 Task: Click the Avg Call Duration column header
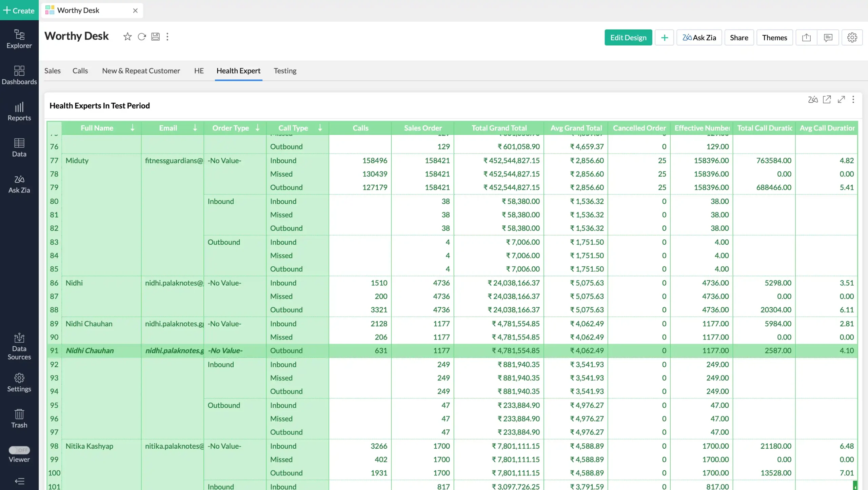826,128
